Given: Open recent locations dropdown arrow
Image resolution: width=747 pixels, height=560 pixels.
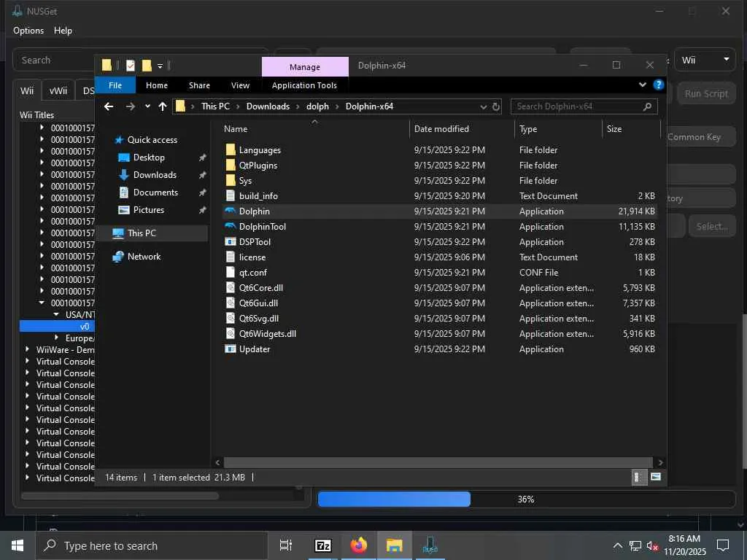Looking at the screenshot, I should 147,106.
